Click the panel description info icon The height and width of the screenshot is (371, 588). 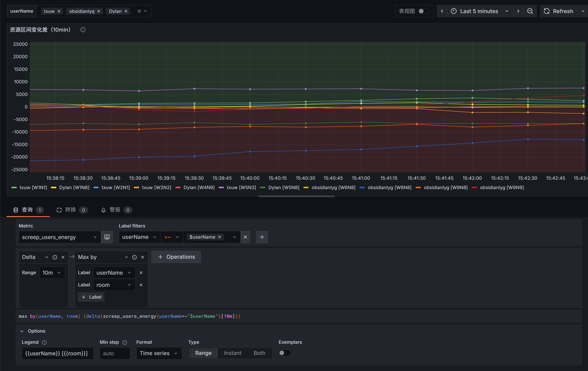[83, 30]
